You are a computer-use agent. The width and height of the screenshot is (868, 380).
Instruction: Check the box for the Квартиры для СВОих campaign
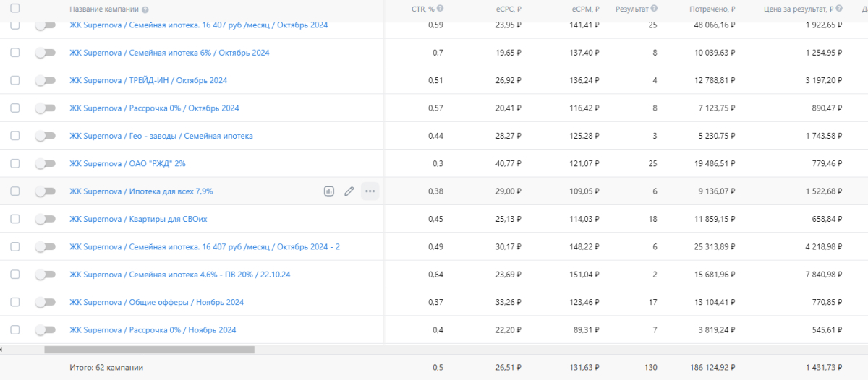coord(15,219)
